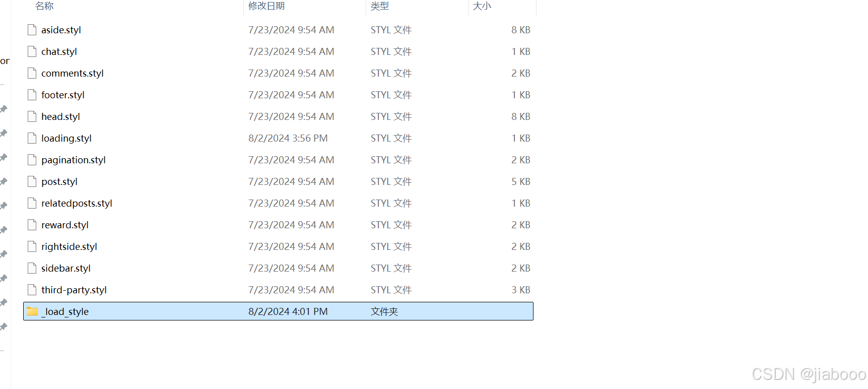Click loading.styl's date 8/2/2024 3:56 PM
Viewport: 868px width, 389px height.
[288, 138]
